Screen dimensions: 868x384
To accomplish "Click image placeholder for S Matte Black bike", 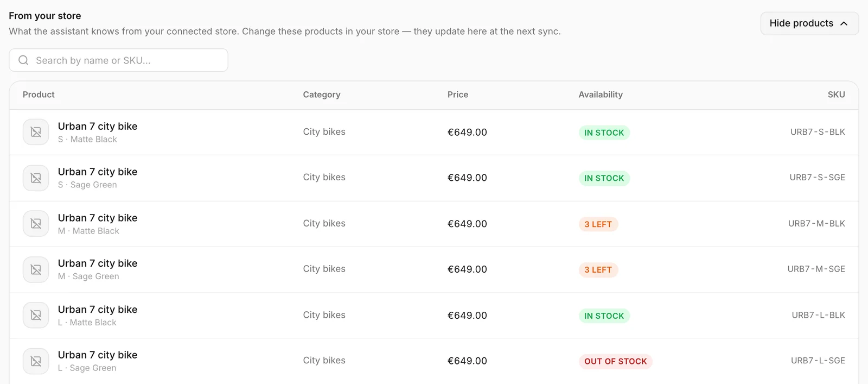I will point(36,132).
